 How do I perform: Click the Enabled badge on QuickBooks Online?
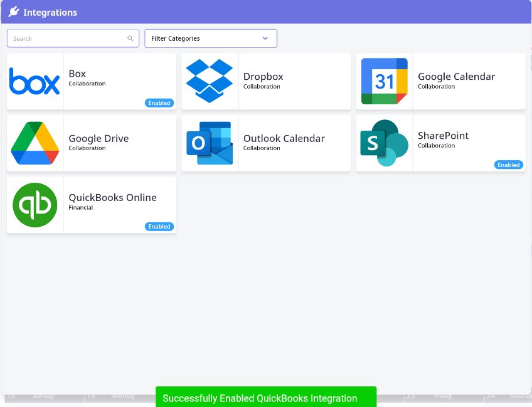(x=159, y=226)
